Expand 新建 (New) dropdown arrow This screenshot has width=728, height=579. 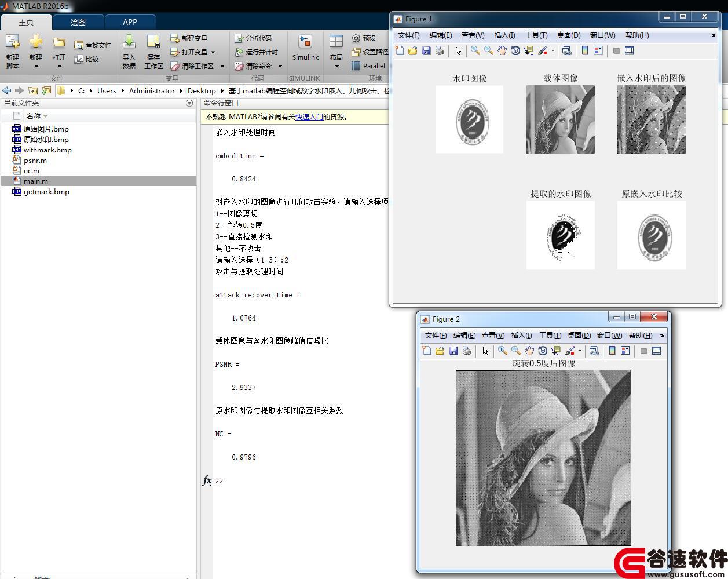coord(36,67)
